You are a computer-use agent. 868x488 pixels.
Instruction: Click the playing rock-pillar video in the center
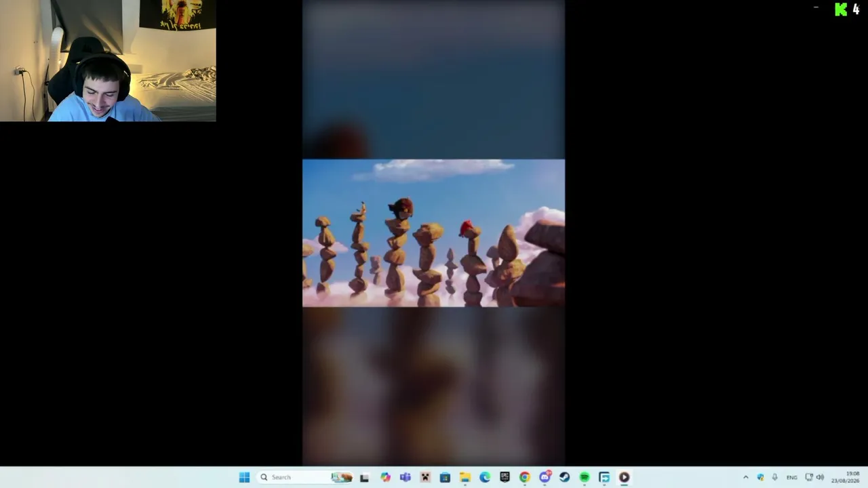[x=433, y=233]
